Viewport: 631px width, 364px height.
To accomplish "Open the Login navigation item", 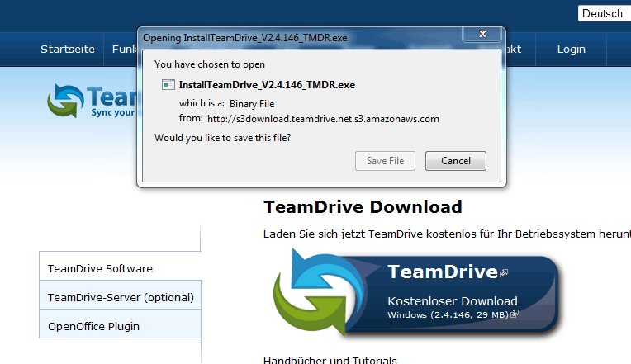I will (x=571, y=49).
